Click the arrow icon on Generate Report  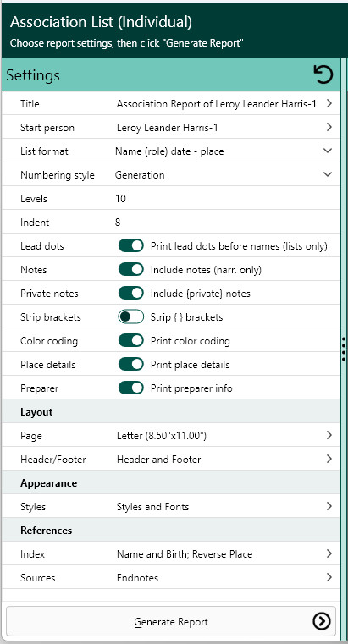click(321, 621)
